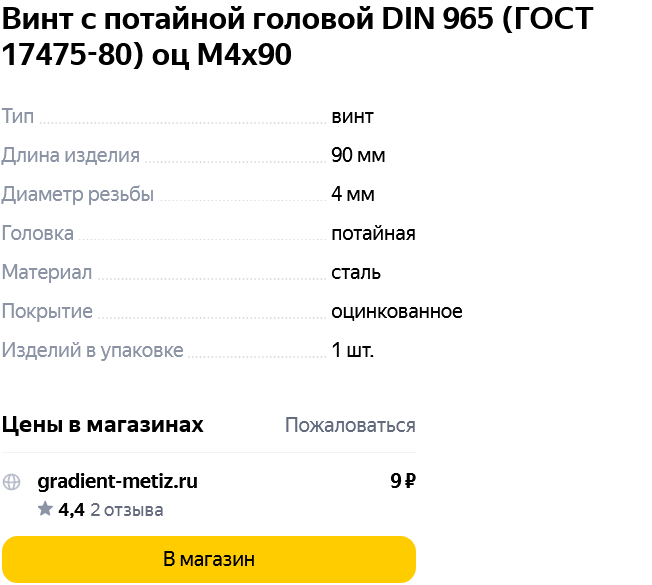Click the 'Изделий в упаковке' spec label

tap(92, 351)
